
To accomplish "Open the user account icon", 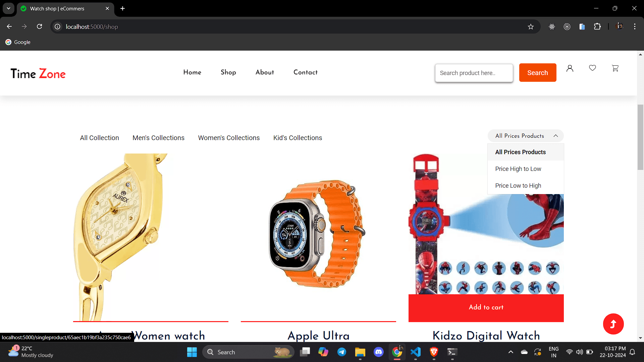I will tap(570, 68).
